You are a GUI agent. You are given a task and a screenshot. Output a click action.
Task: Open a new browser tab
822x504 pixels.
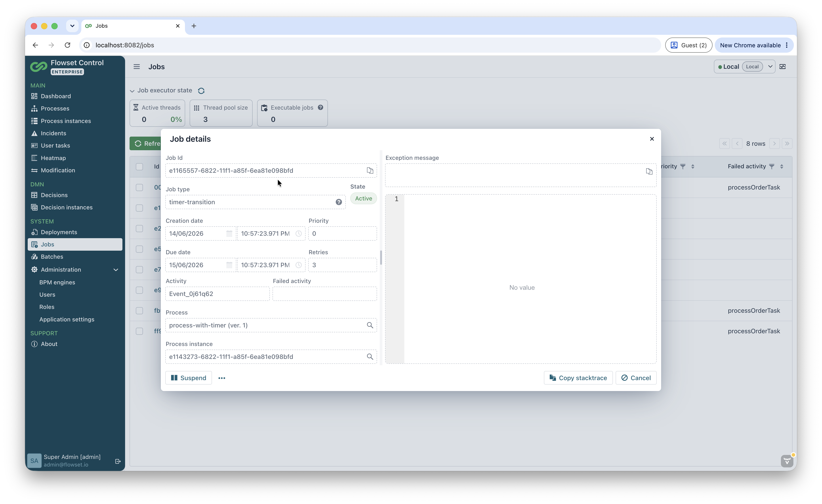(194, 26)
